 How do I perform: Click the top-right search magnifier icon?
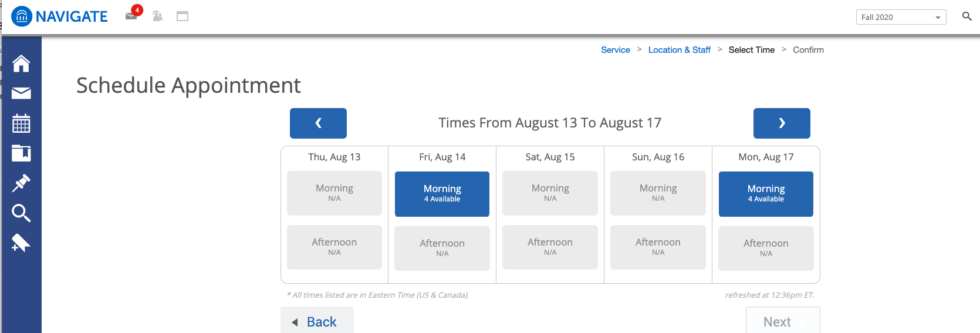(967, 16)
